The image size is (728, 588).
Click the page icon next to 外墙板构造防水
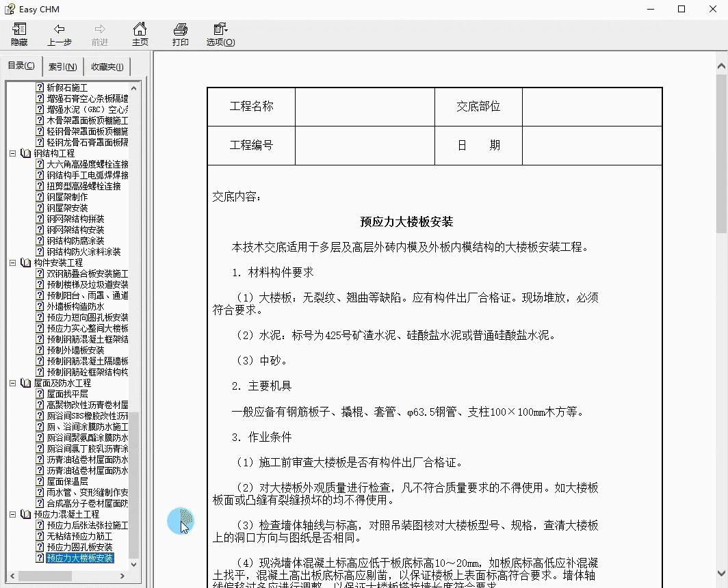coord(40,306)
